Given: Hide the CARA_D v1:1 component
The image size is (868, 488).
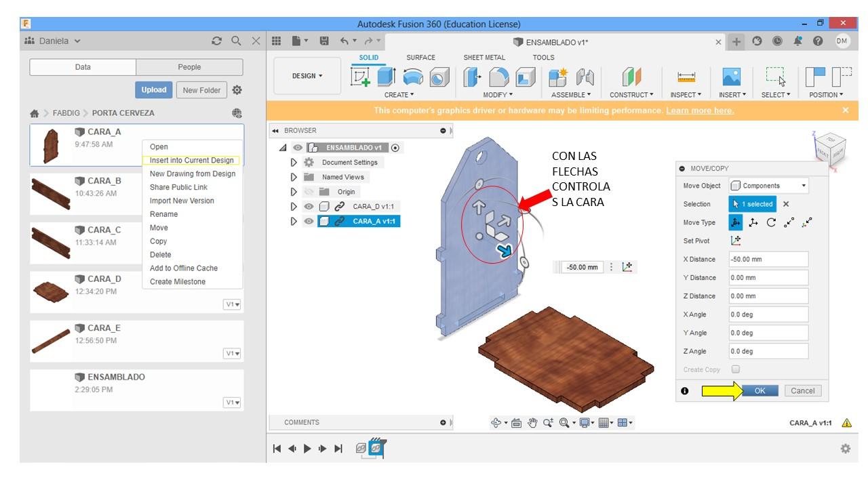Looking at the screenshot, I should coord(309,207).
